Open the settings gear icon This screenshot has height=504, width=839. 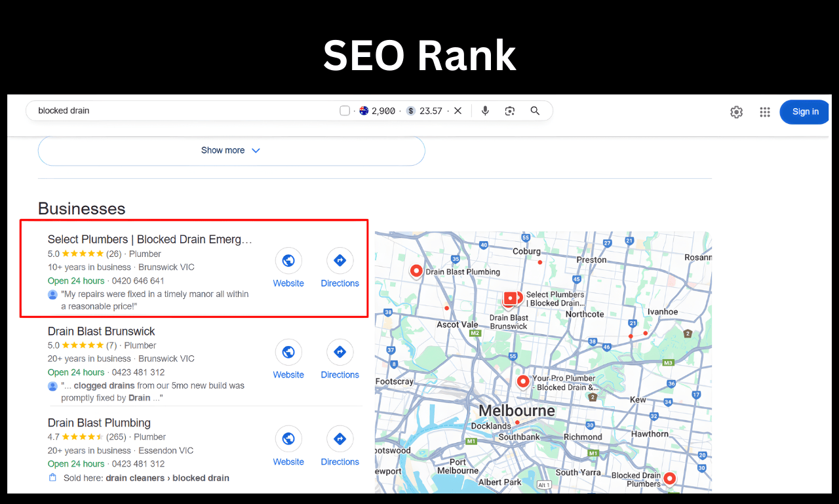tap(736, 112)
